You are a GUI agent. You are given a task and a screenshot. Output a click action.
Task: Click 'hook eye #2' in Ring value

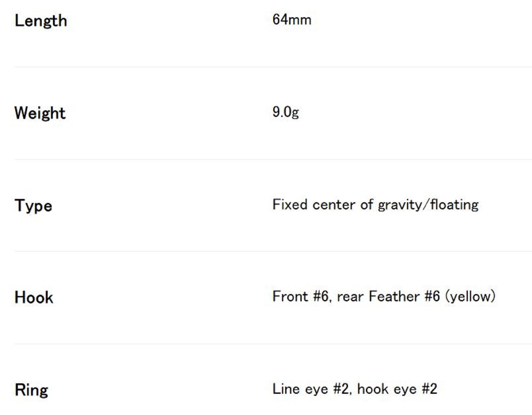(397, 389)
